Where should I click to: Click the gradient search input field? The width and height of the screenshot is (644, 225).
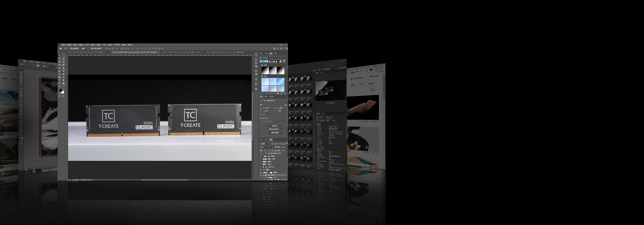[273, 58]
